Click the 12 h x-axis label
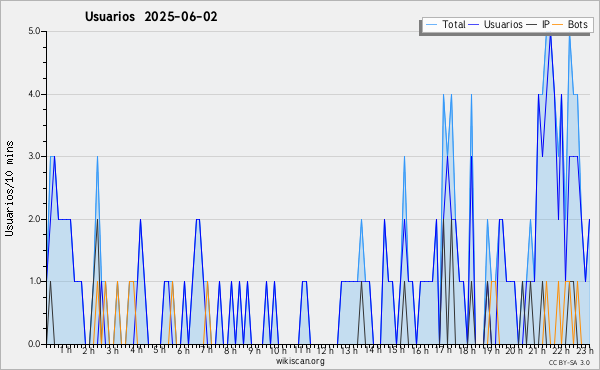This screenshot has width=600, height=370. pyautogui.click(x=325, y=350)
